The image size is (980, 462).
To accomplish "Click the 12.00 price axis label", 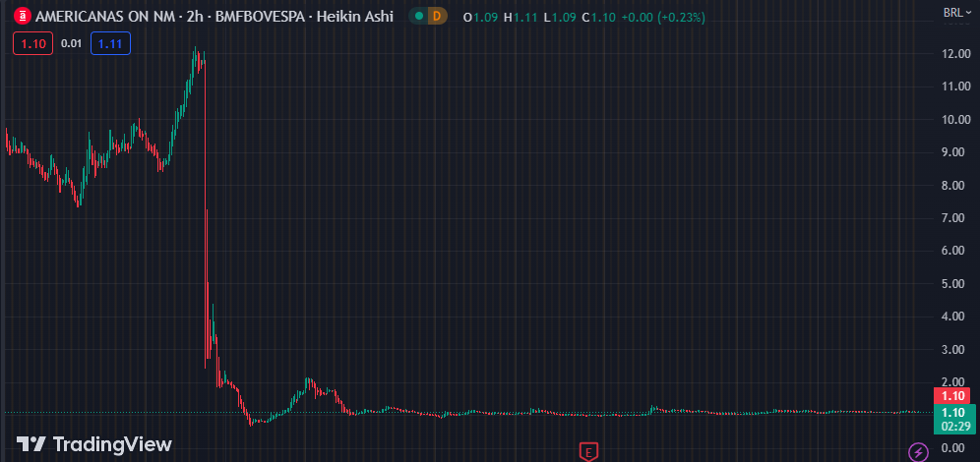I will tap(957, 54).
